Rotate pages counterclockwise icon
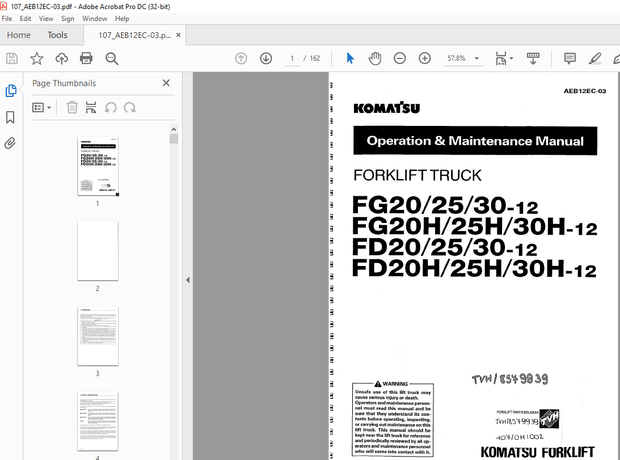This screenshot has width=620, height=460. (x=111, y=107)
